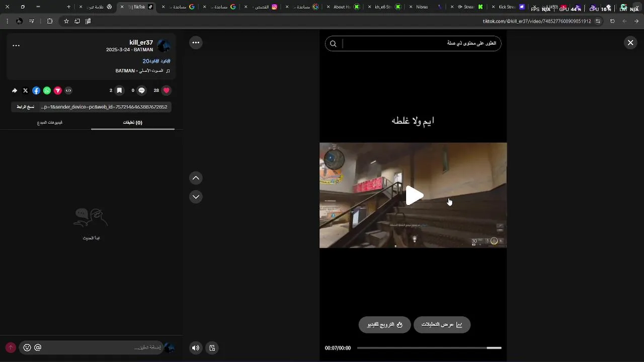Click the tiktok.com address bar URL
Screen dimensions: 644x362
pos(537,21)
